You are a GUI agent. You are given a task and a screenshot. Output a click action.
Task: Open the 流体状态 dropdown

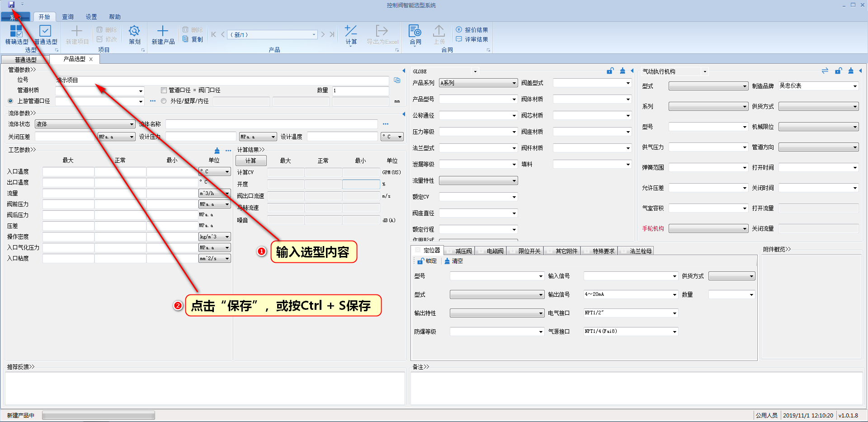[x=132, y=124]
